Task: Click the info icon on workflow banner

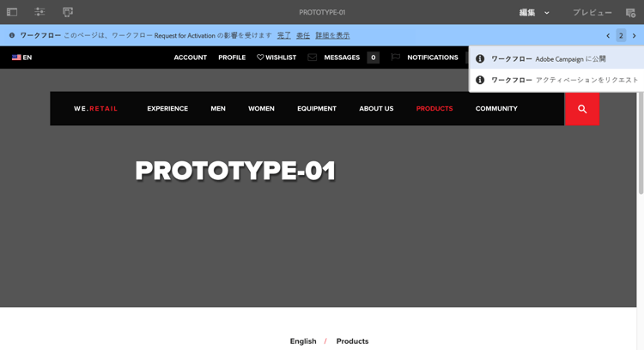Action: coord(12,36)
